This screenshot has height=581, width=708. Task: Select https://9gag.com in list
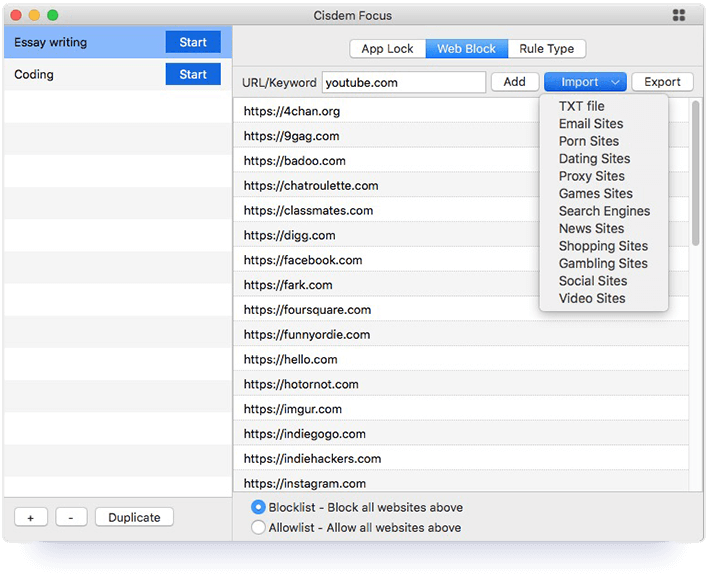[461, 136]
